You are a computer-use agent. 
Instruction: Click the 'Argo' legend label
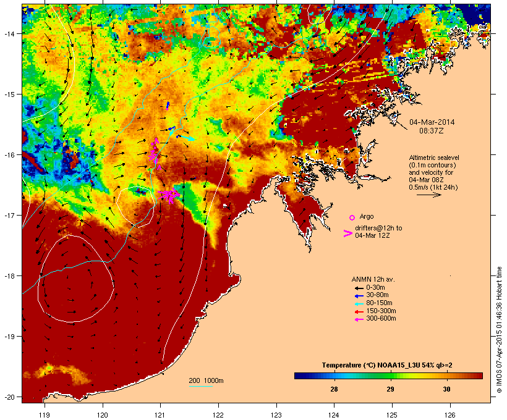(x=367, y=216)
